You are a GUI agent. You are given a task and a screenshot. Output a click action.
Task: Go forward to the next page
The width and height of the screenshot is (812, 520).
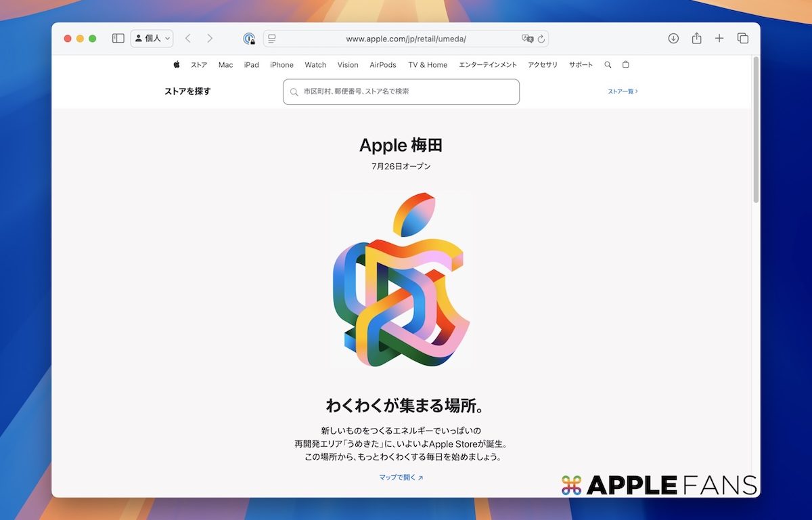(x=210, y=39)
